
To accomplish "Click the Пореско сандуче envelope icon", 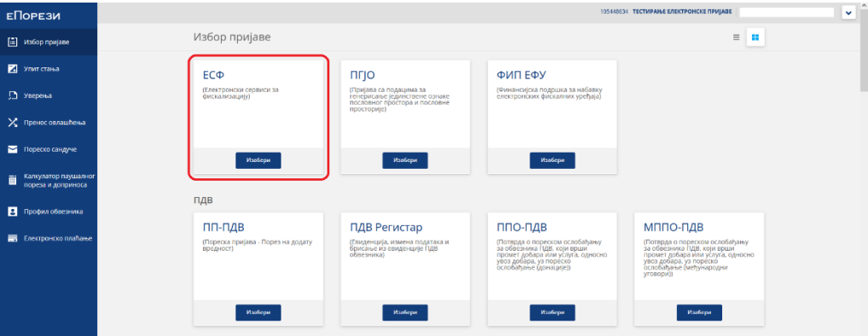I will click(12, 149).
